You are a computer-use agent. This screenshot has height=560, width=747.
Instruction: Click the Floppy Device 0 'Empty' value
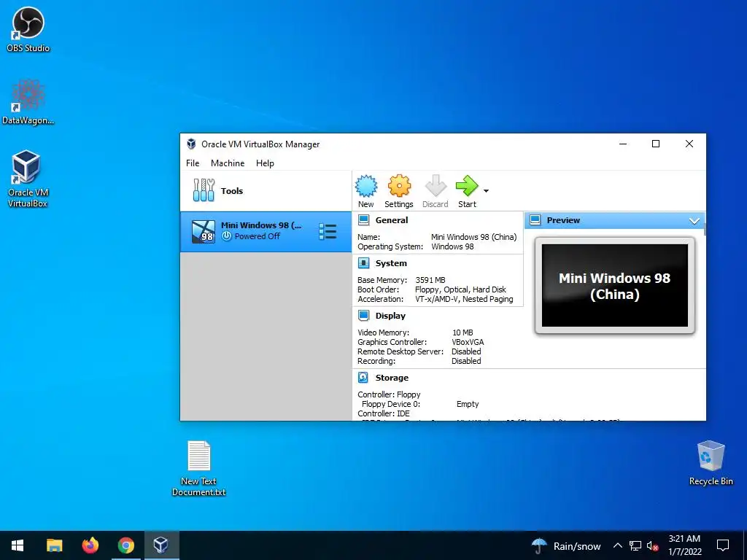click(468, 404)
